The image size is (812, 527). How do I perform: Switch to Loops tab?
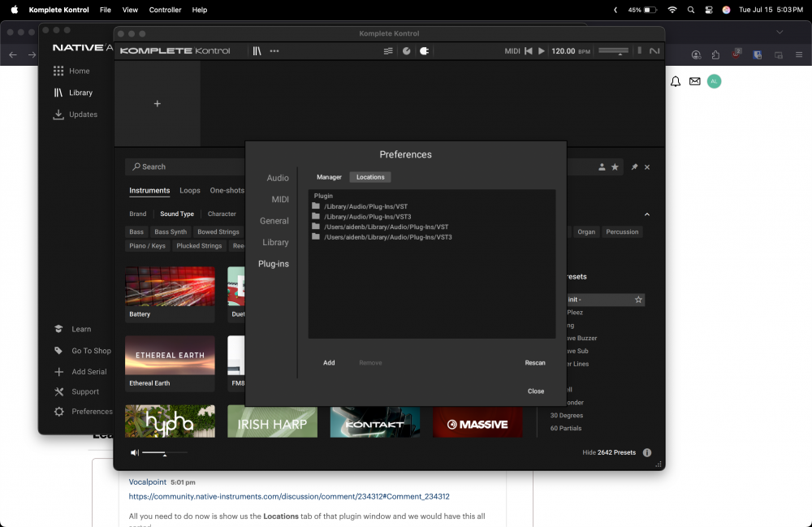click(x=190, y=191)
